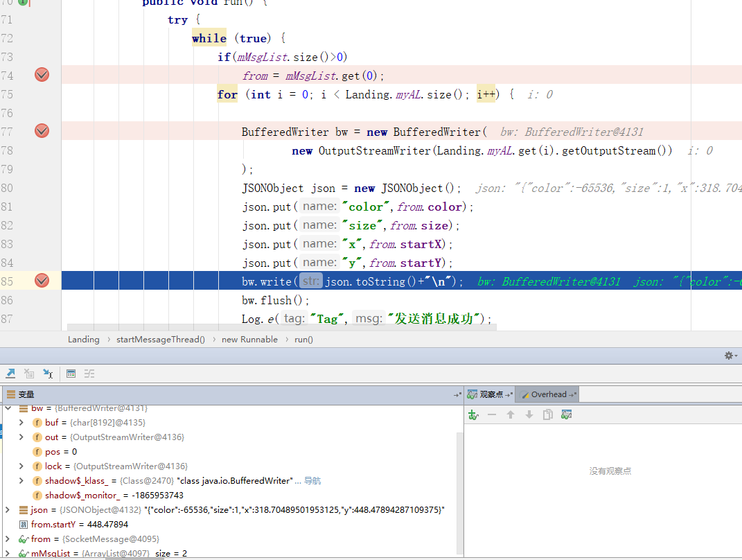Click the hide arrow on the 观察点 tab

[x=509, y=394]
